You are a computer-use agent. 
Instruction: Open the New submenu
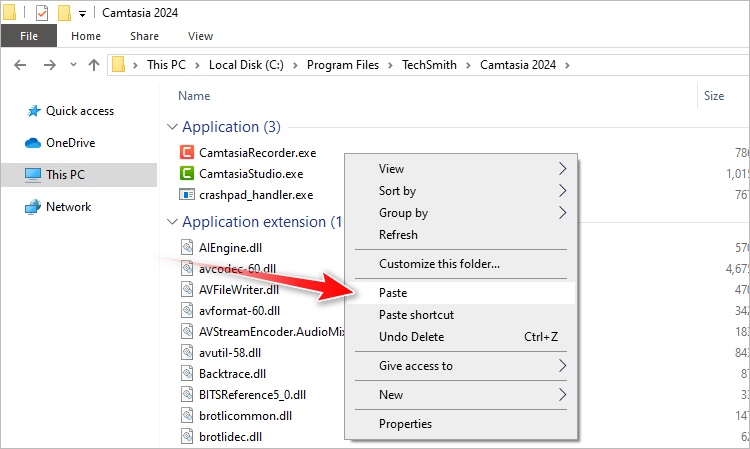pos(562,395)
